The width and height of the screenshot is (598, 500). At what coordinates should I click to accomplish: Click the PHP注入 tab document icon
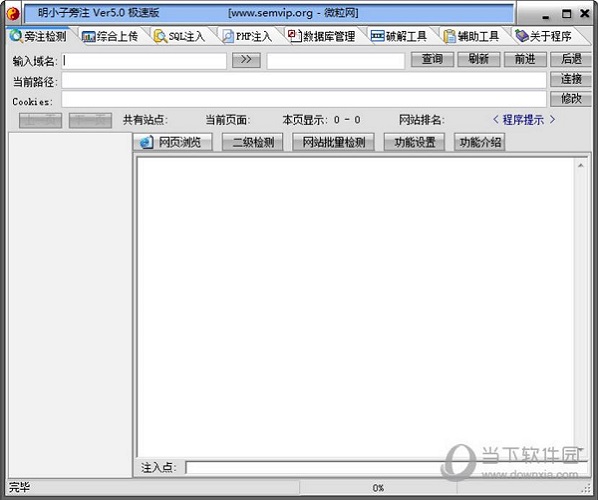[x=228, y=37]
